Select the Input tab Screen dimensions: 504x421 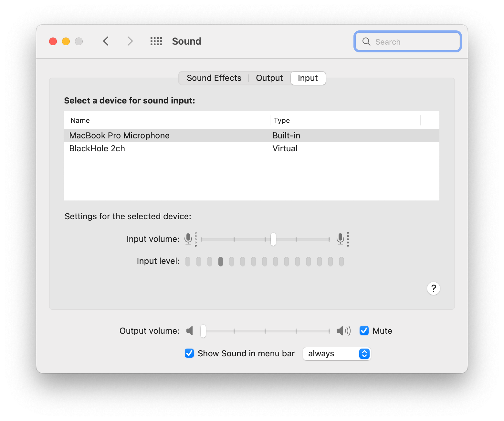pyautogui.click(x=308, y=78)
